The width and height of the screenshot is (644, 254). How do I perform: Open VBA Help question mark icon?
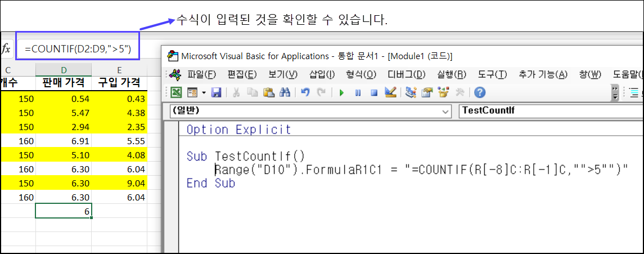480,93
